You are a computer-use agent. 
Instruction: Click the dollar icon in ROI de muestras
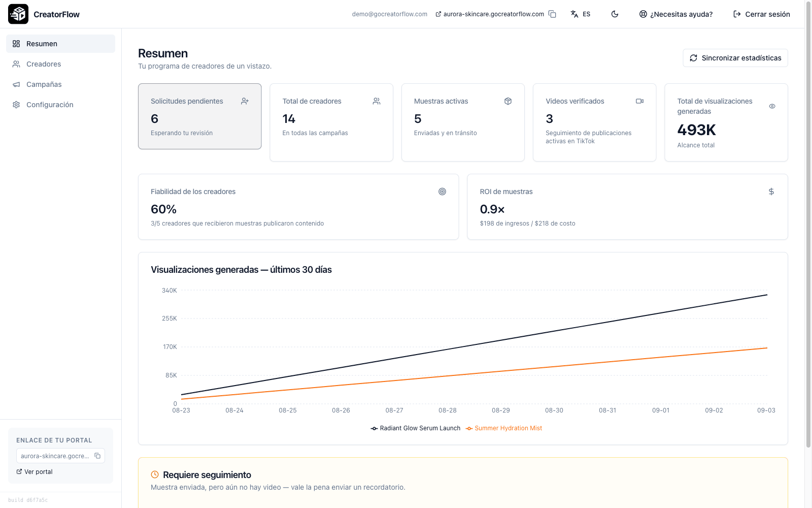[x=771, y=192]
